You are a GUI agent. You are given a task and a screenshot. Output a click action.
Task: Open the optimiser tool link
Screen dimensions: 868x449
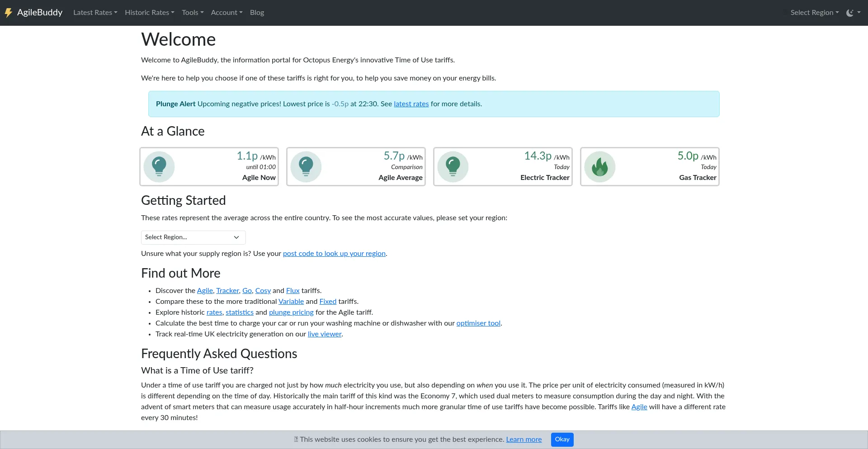point(478,323)
